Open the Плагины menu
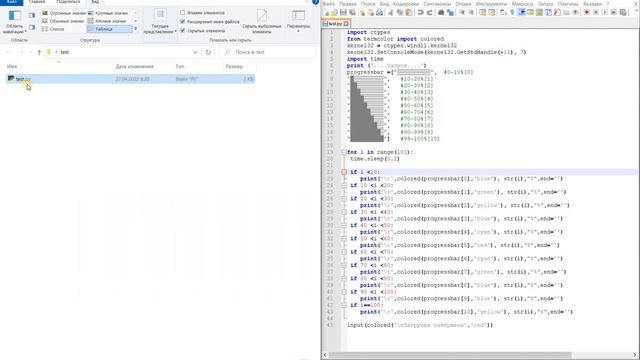The height and width of the screenshot is (360, 640). coord(568,4)
